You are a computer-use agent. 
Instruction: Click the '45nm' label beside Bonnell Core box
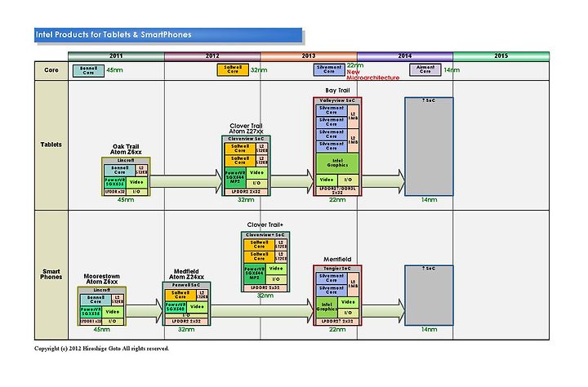point(114,70)
